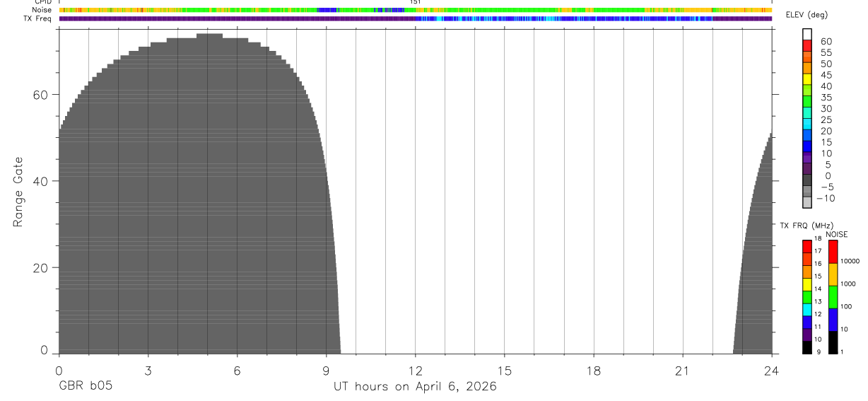Click x-axis tick label '15'
This screenshot has height=401, width=868.
504,371
